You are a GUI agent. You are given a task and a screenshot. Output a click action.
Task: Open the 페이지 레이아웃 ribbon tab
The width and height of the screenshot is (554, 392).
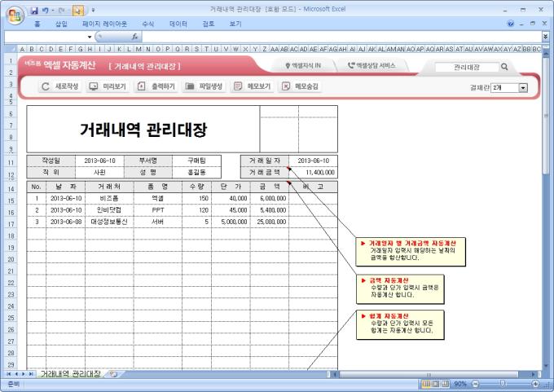click(x=104, y=24)
